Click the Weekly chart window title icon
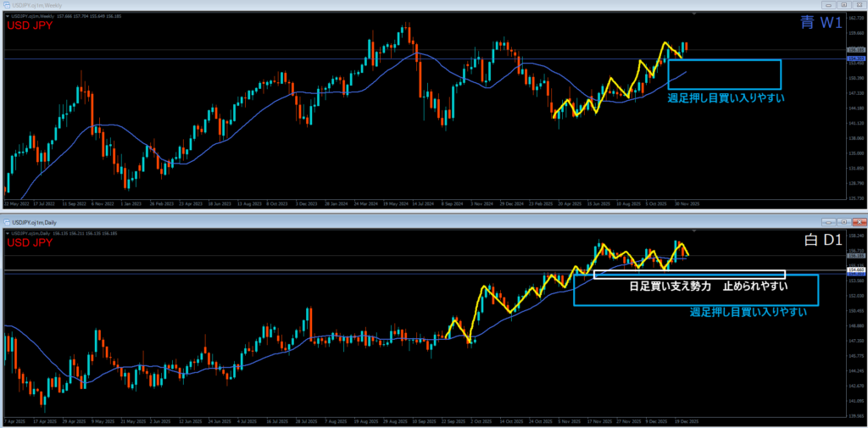868x428 pixels. pyautogui.click(x=8, y=6)
